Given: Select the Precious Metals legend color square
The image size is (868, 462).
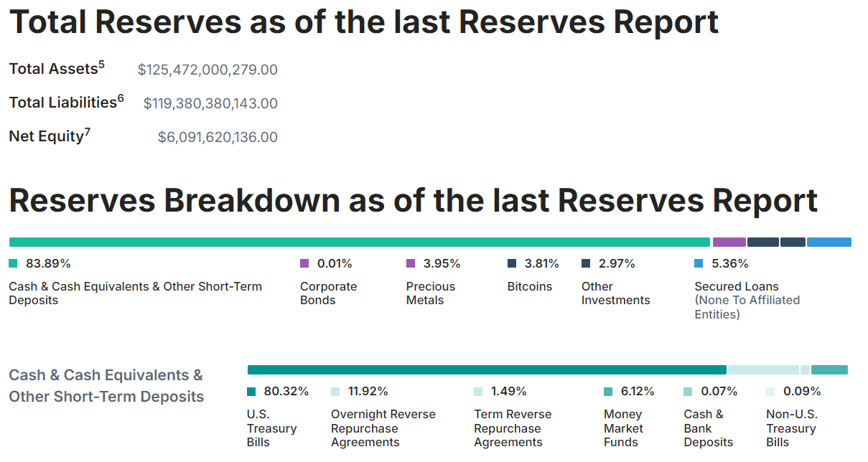Looking at the screenshot, I should point(411,263).
